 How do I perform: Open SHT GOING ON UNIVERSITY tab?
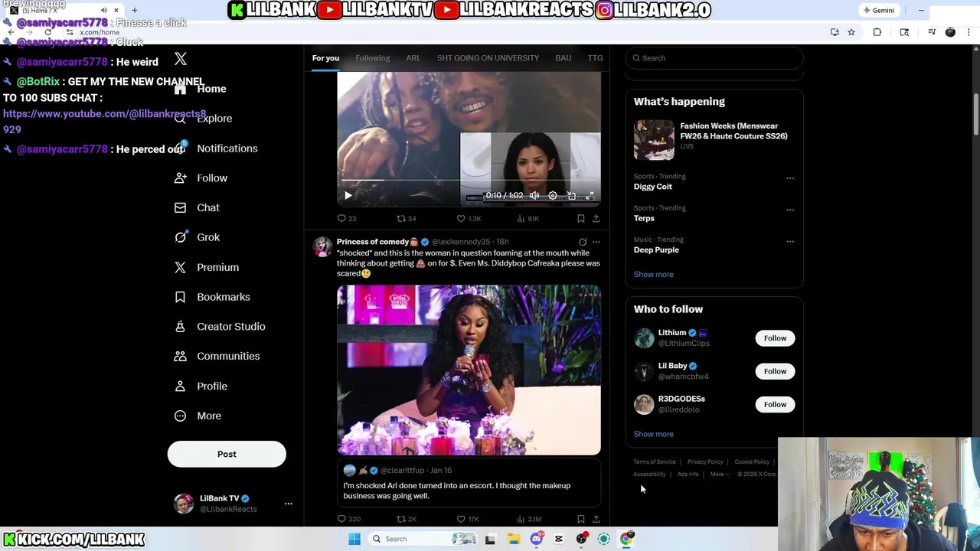[488, 58]
